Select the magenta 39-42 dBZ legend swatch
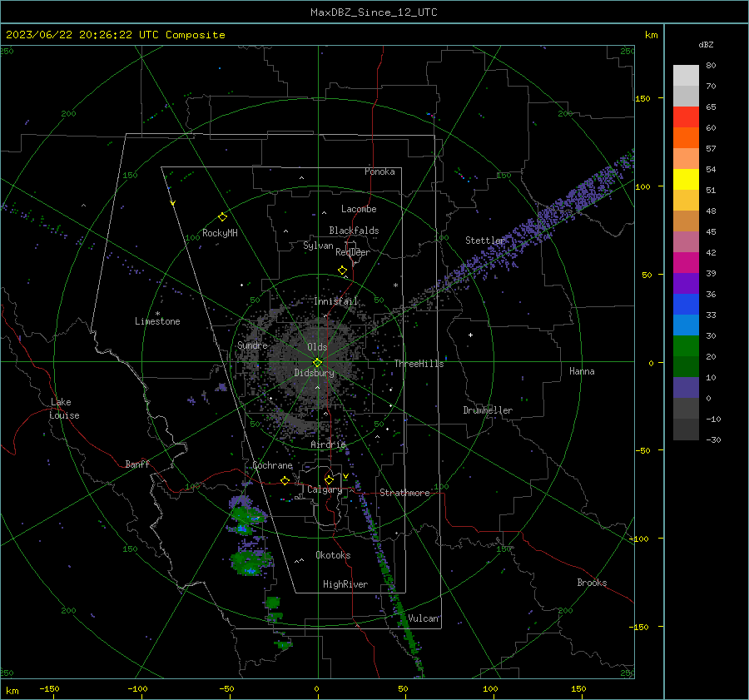Viewport: 749px width, 700px height. (x=686, y=263)
